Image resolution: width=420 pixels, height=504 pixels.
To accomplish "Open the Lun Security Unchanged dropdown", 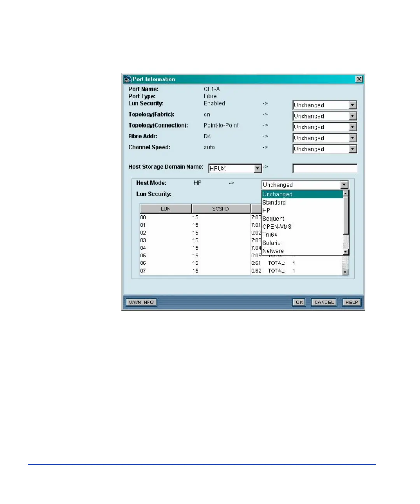I will click(325, 105).
